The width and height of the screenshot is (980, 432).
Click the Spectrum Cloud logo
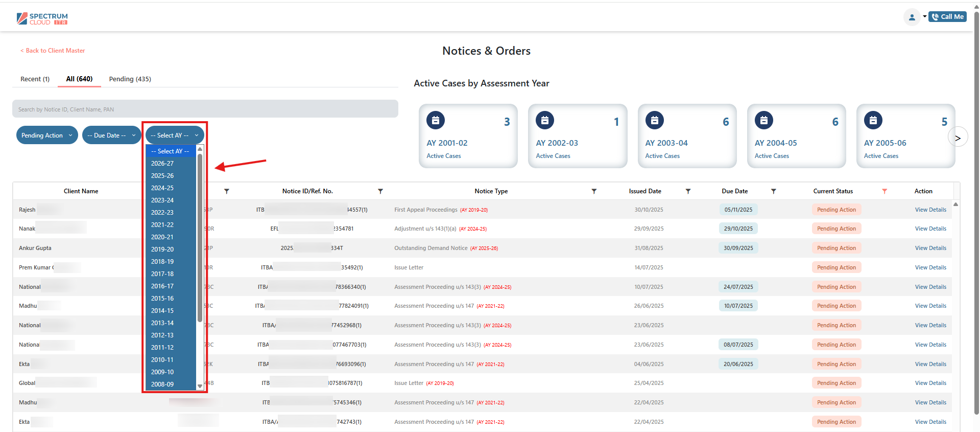[42, 18]
